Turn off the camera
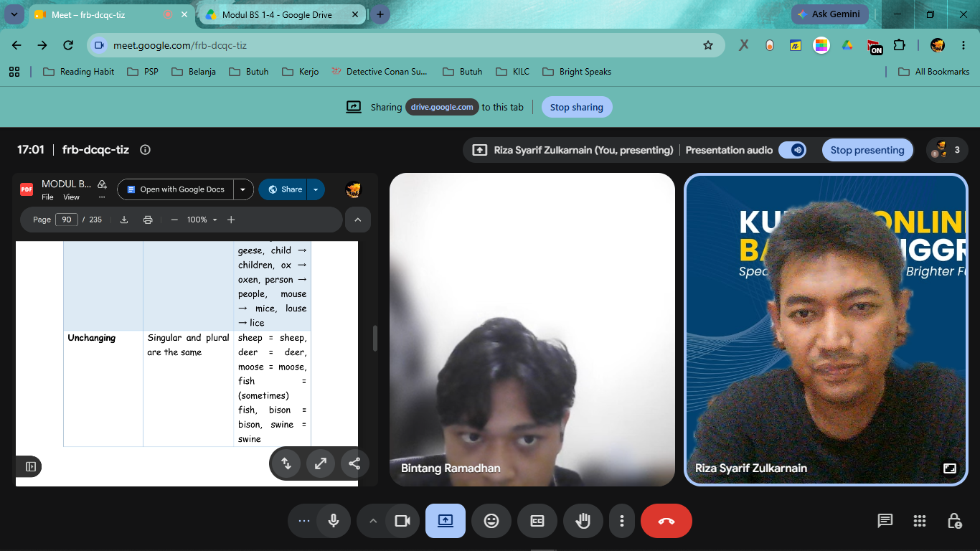Viewport: 980px width, 551px height. pyautogui.click(x=402, y=521)
